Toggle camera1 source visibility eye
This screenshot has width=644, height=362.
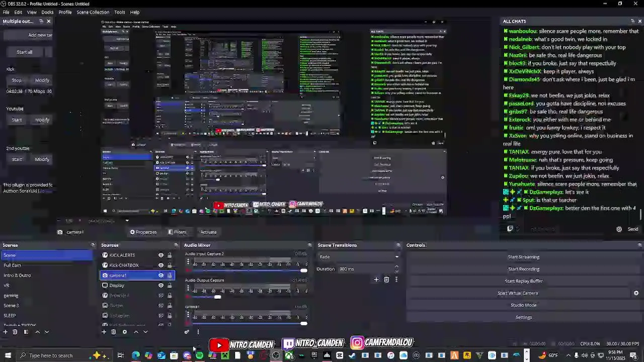pyautogui.click(x=161, y=276)
